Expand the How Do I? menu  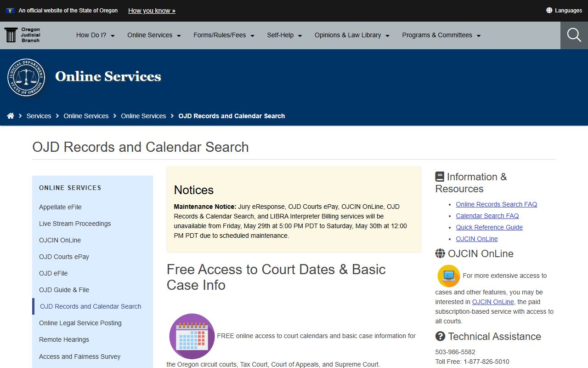pyautogui.click(x=96, y=35)
